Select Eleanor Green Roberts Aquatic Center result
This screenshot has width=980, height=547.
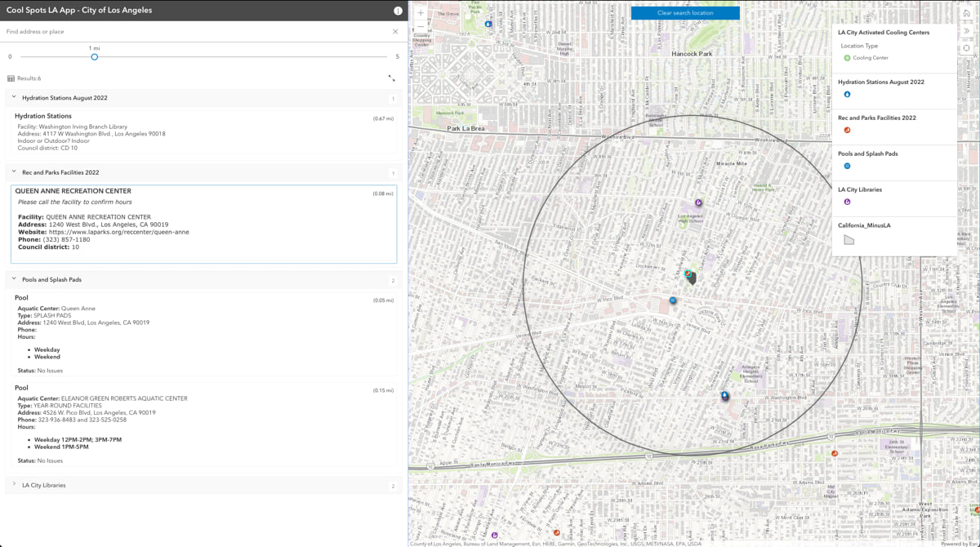(x=203, y=425)
